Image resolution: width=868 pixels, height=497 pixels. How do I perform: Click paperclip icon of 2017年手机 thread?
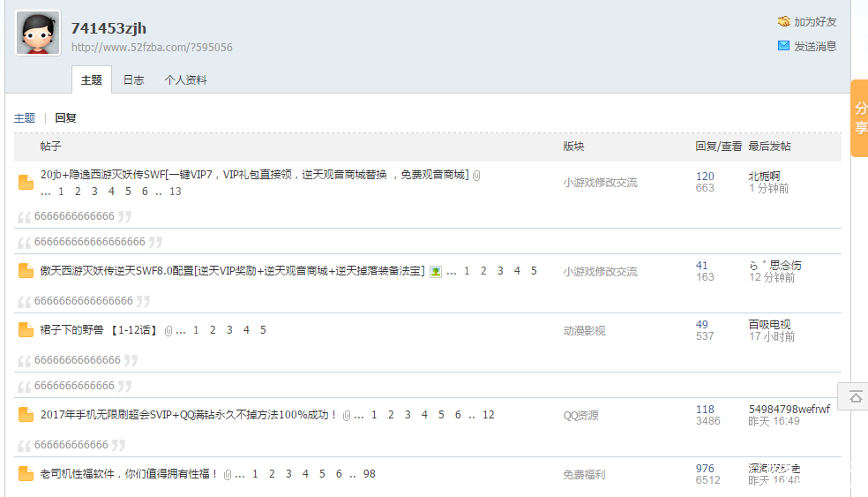(347, 416)
